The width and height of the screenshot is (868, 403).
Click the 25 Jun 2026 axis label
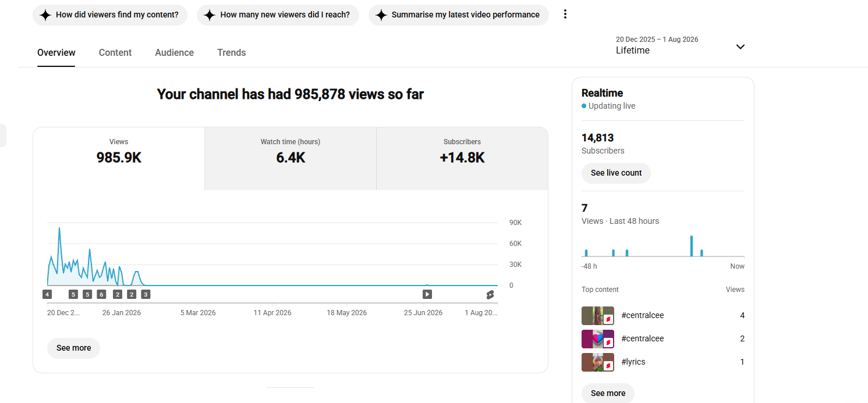(423, 313)
